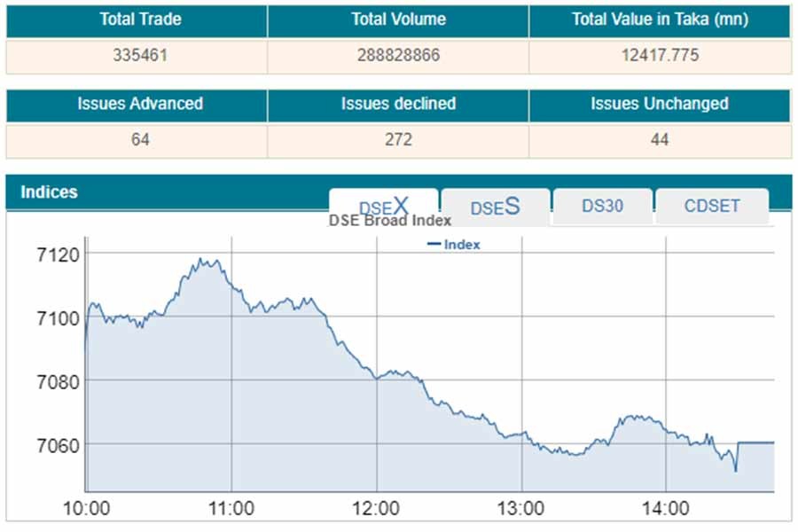
Task: Toggle the Index series legend
Action: point(454,245)
